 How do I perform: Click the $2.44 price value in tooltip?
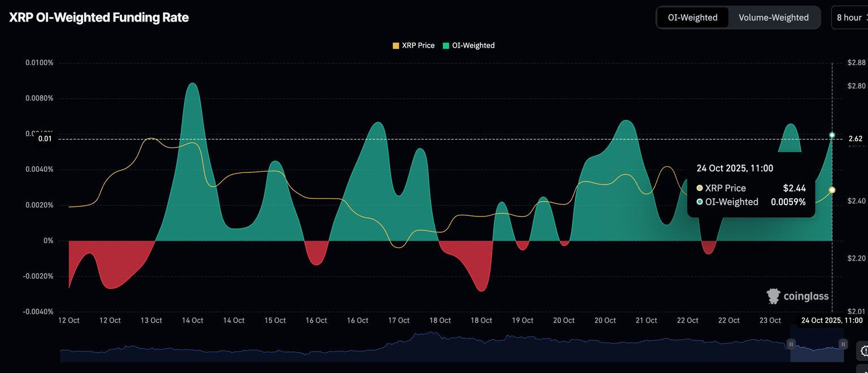click(x=794, y=188)
